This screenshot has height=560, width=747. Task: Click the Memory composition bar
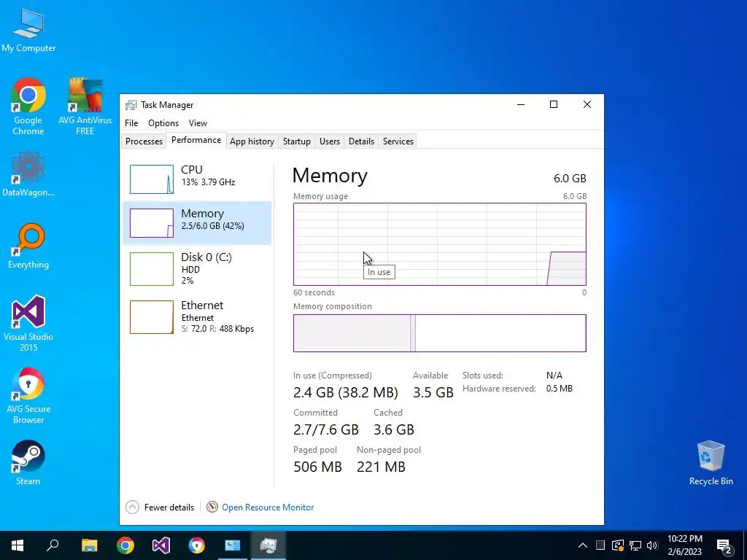tap(440, 332)
